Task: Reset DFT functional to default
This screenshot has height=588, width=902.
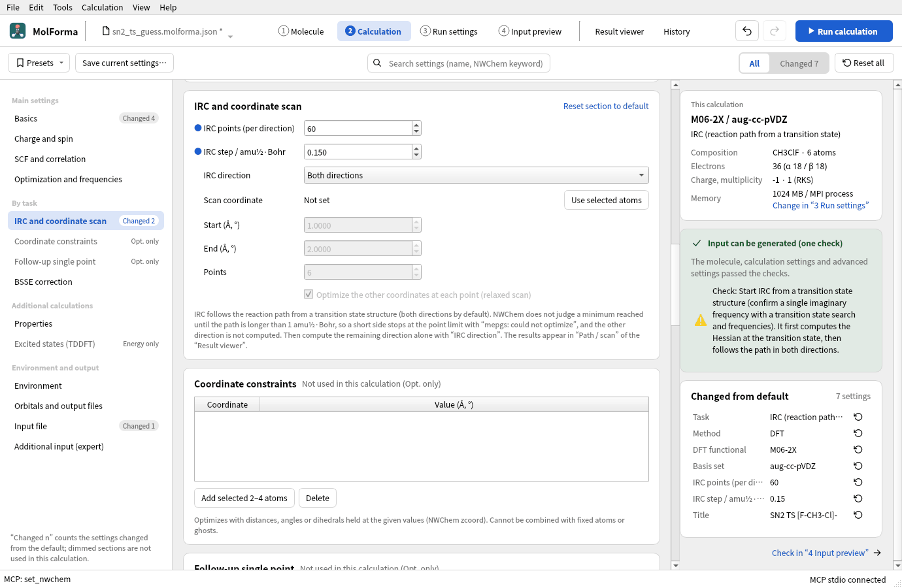Action: 858,449
